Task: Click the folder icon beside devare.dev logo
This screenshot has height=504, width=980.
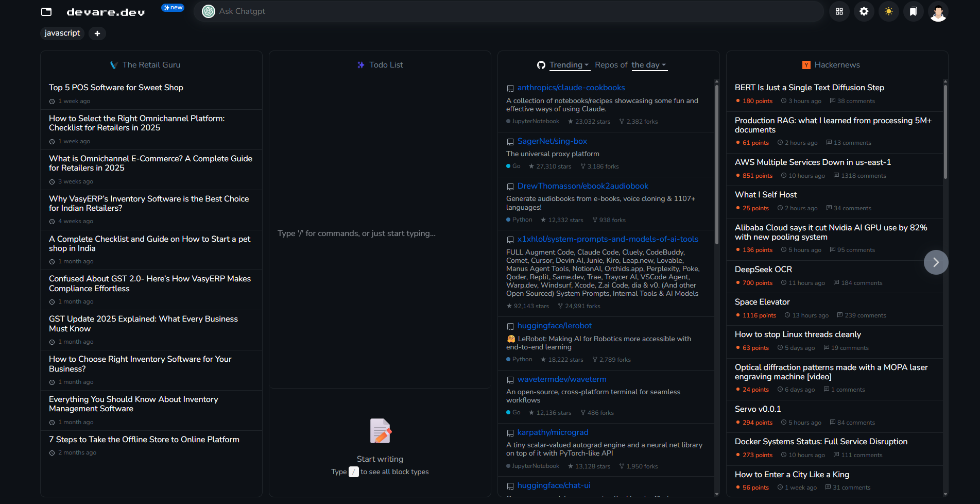Action: click(46, 11)
